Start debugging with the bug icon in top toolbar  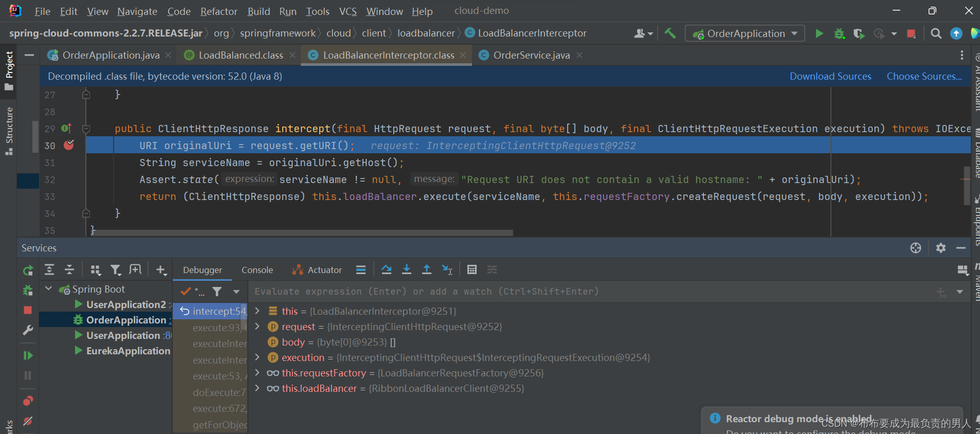(x=839, y=33)
